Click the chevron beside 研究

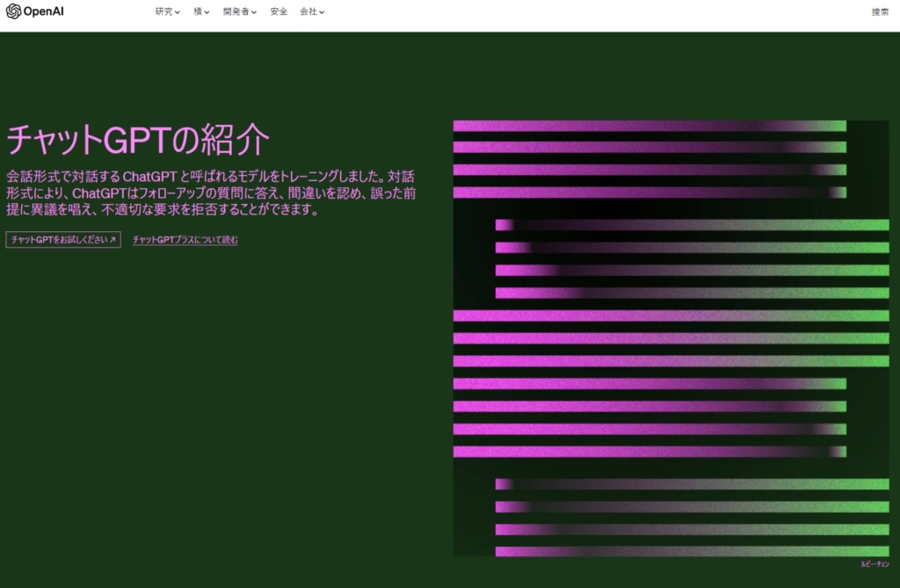pos(178,12)
